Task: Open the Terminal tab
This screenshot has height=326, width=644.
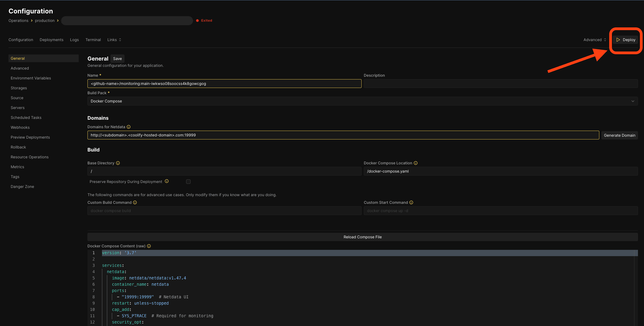Action: click(93, 40)
